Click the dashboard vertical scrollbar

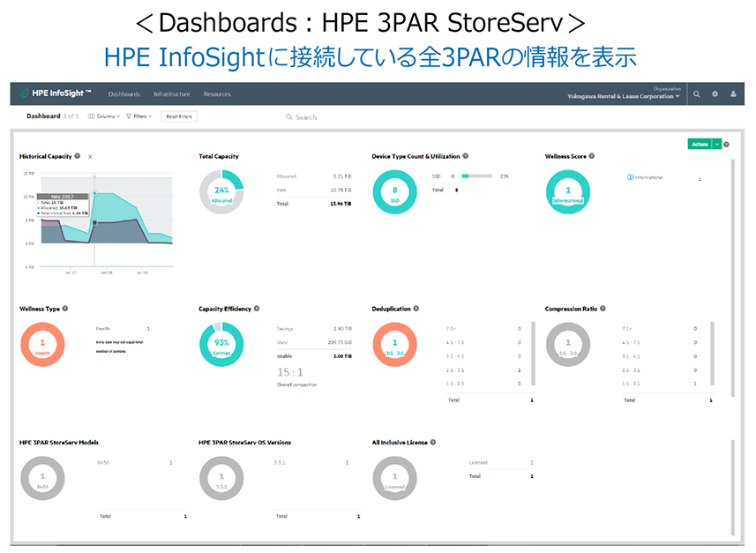point(733,277)
